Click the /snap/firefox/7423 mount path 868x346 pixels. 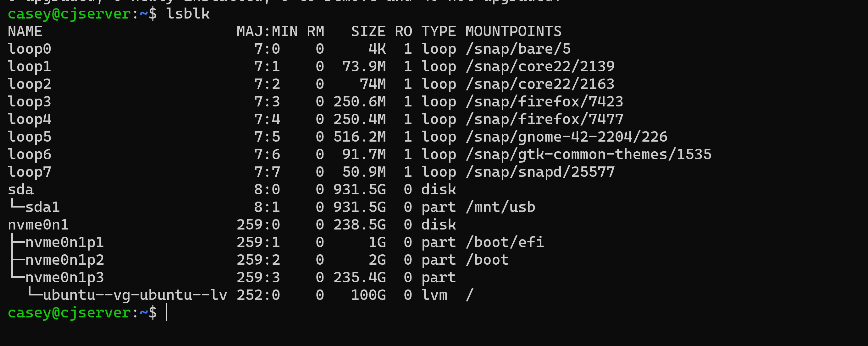tap(544, 102)
